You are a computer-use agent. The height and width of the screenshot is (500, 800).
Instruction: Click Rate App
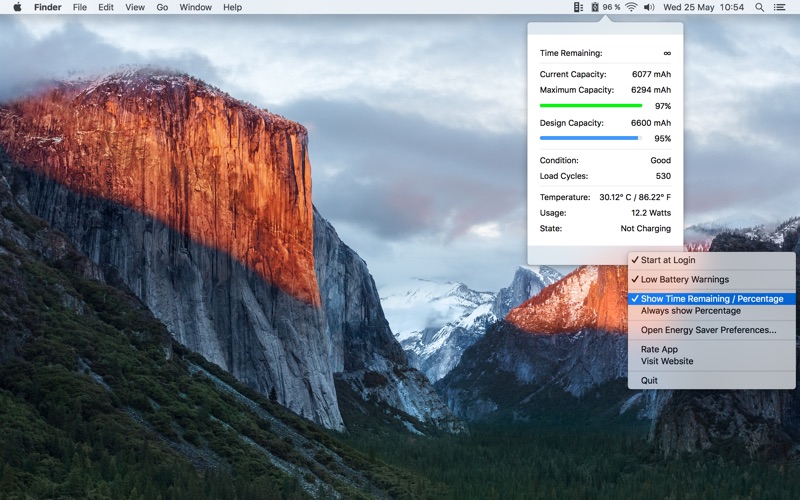[659, 349]
